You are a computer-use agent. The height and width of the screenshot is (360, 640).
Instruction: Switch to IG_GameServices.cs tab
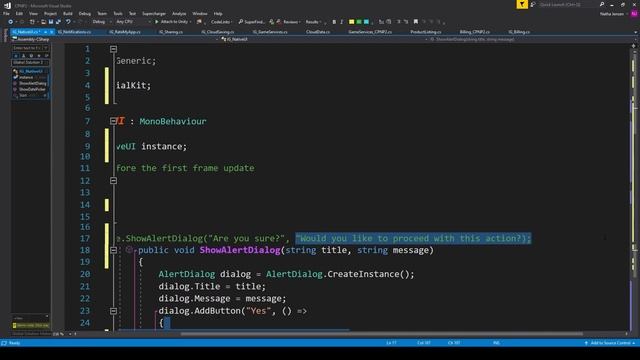click(x=270, y=31)
